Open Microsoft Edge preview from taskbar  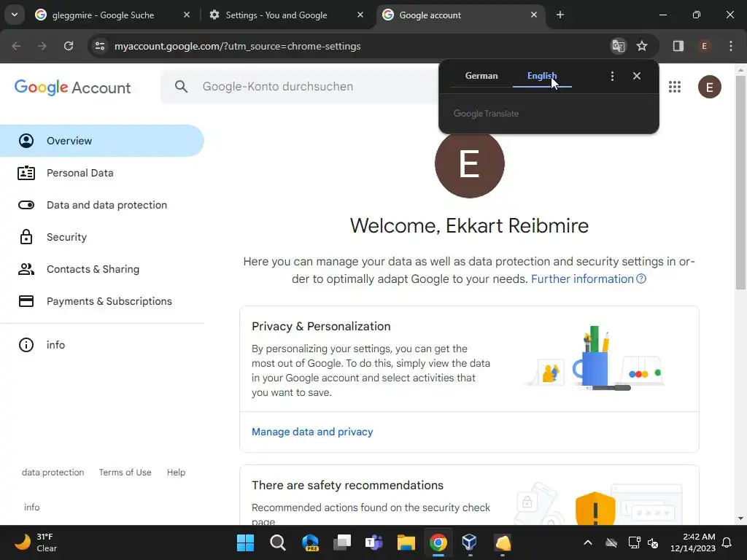click(310, 542)
